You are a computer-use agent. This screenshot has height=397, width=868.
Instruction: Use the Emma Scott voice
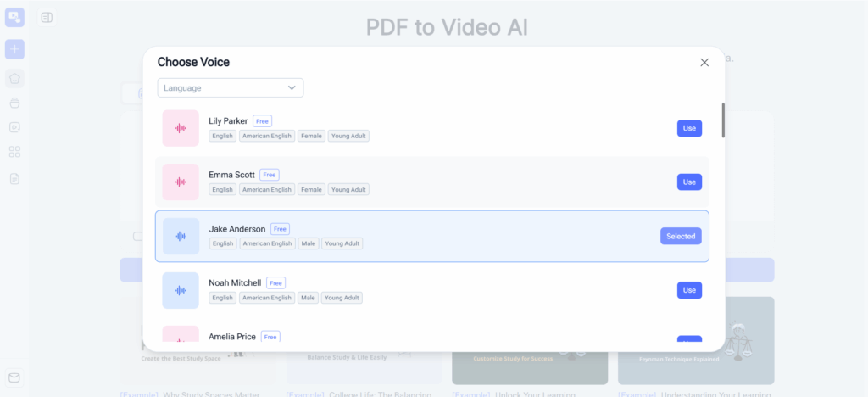click(x=689, y=182)
